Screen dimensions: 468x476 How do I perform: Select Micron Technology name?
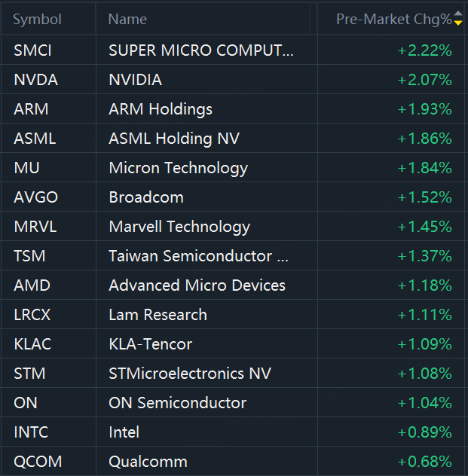click(x=179, y=168)
